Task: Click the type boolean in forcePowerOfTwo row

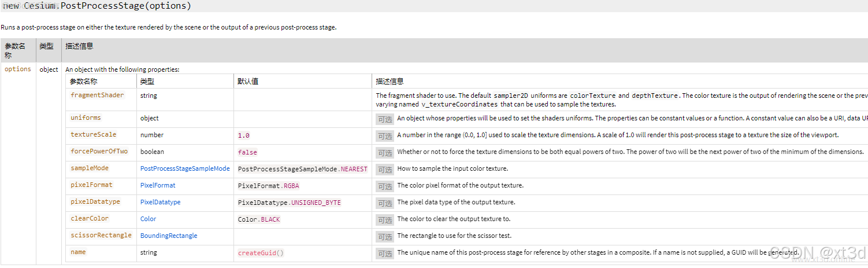Action: pyautogui.click(x=152, y=152)
